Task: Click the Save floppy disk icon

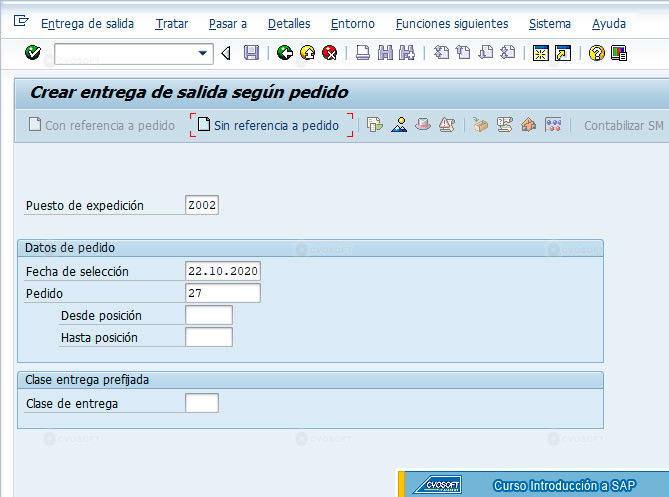Action: 251,53
